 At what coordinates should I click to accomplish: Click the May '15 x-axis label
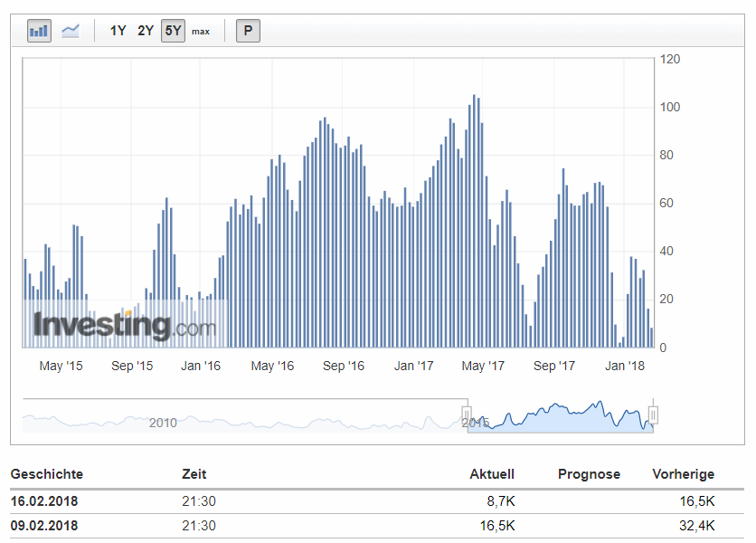[61, 366]
